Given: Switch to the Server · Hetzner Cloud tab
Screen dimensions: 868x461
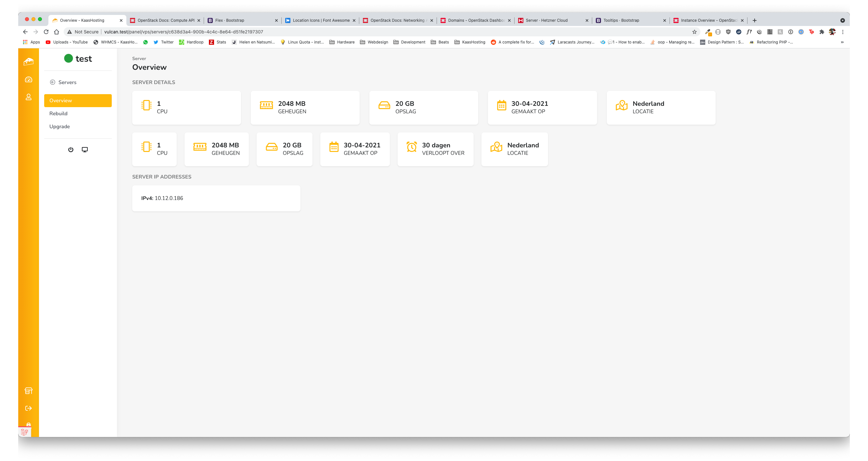Looking at the screenshot, I should (546, 20).
